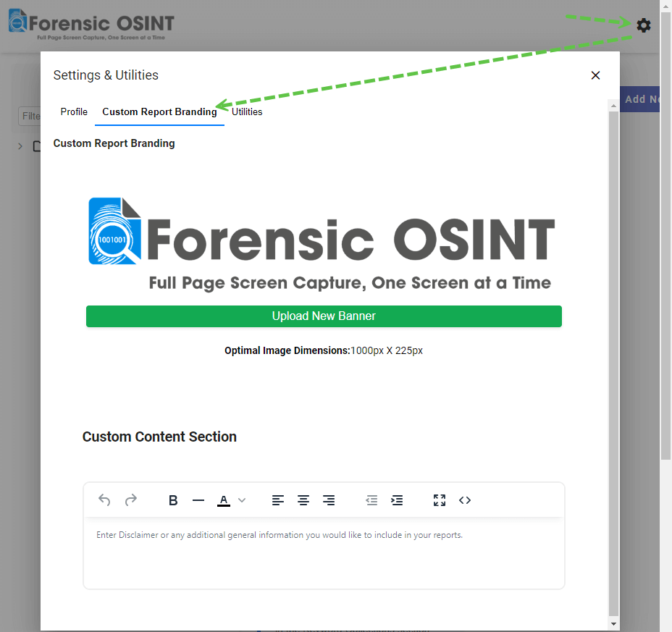672x632 pixels.
Task: Increase indent in the editor
Action: click(397, 500)
